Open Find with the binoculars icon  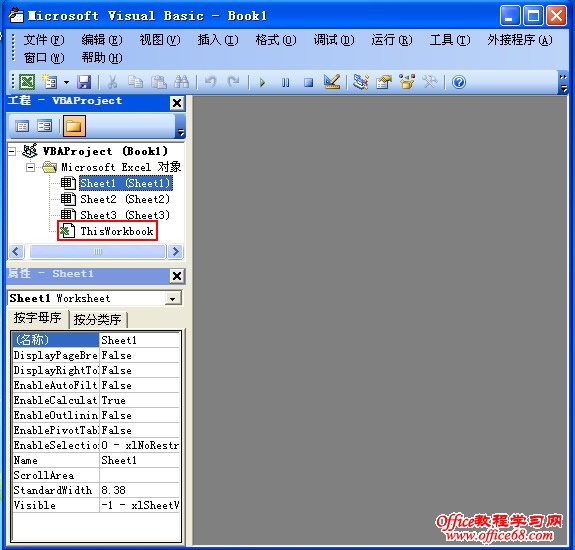click(182, 82)
